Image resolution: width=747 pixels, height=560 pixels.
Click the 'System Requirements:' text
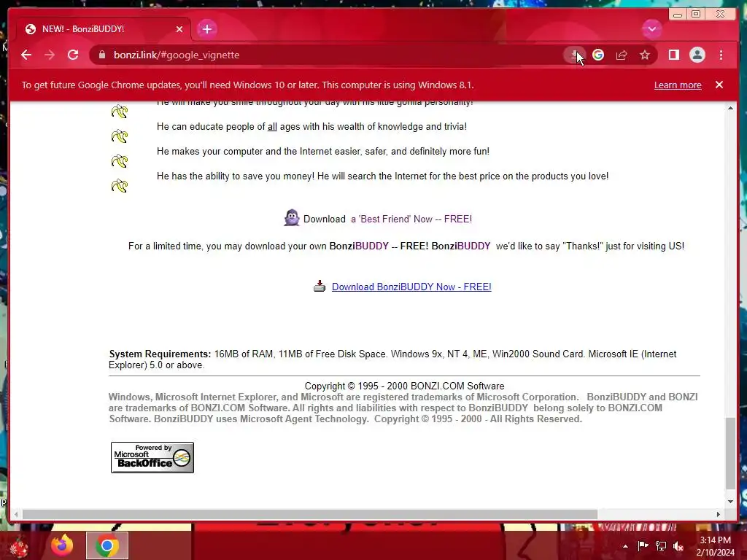tap(160, 354)
